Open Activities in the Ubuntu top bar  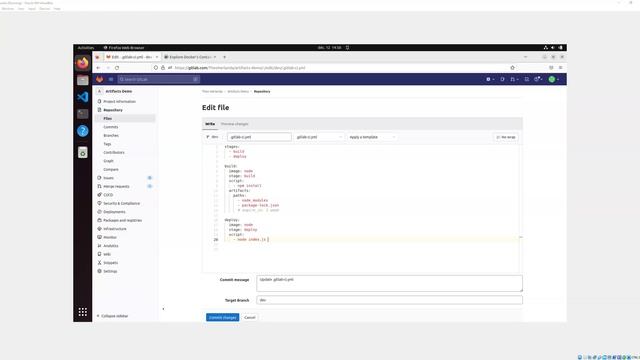86,48
